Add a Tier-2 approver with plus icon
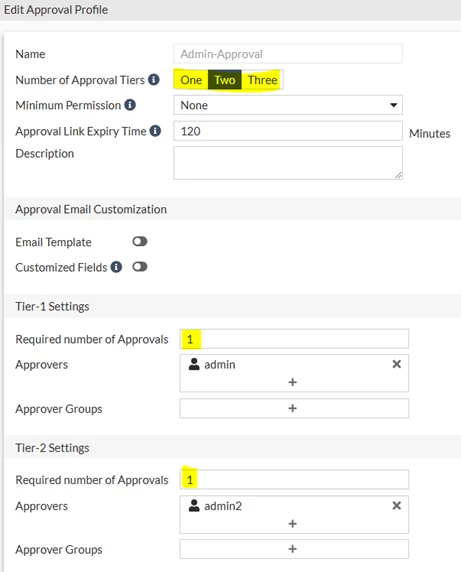The width and height of the screenshot is (461, 572). tap(293, 524)
